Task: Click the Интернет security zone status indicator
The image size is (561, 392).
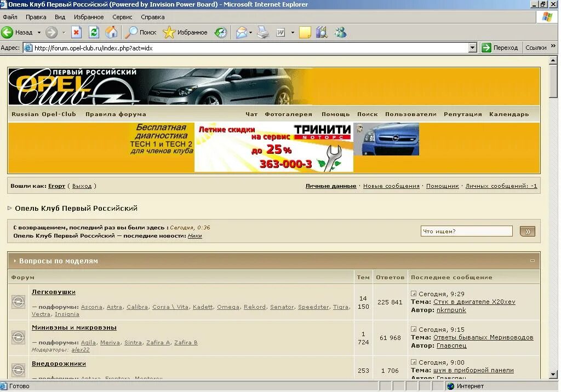Action: (x=466, y=386)
